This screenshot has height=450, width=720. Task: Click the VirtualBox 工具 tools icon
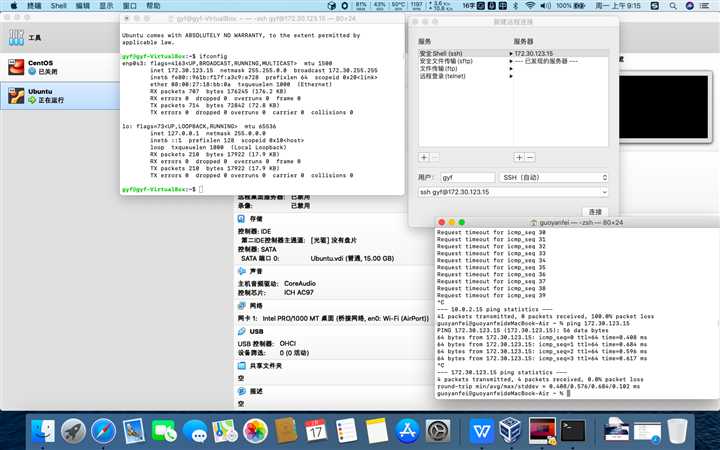point(16,38)
